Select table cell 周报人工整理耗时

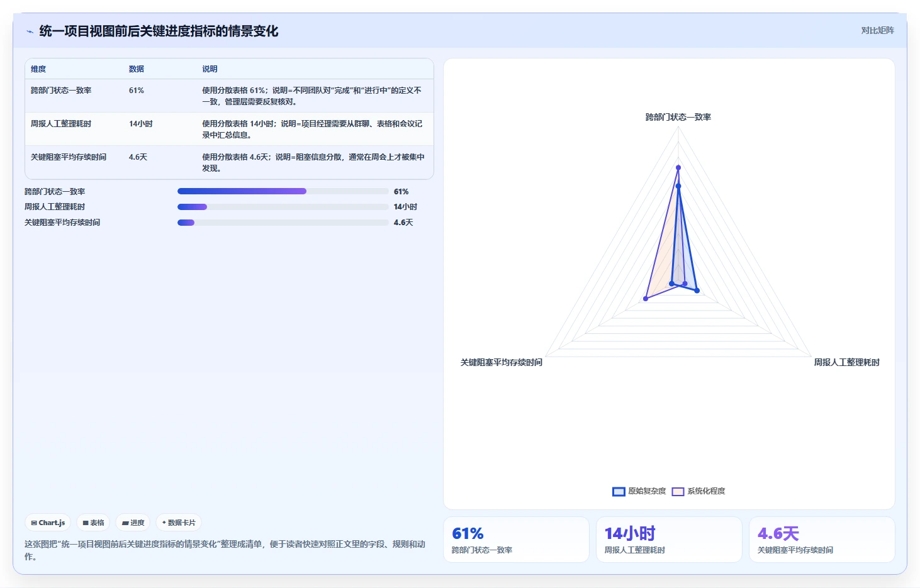click(61, 124)
